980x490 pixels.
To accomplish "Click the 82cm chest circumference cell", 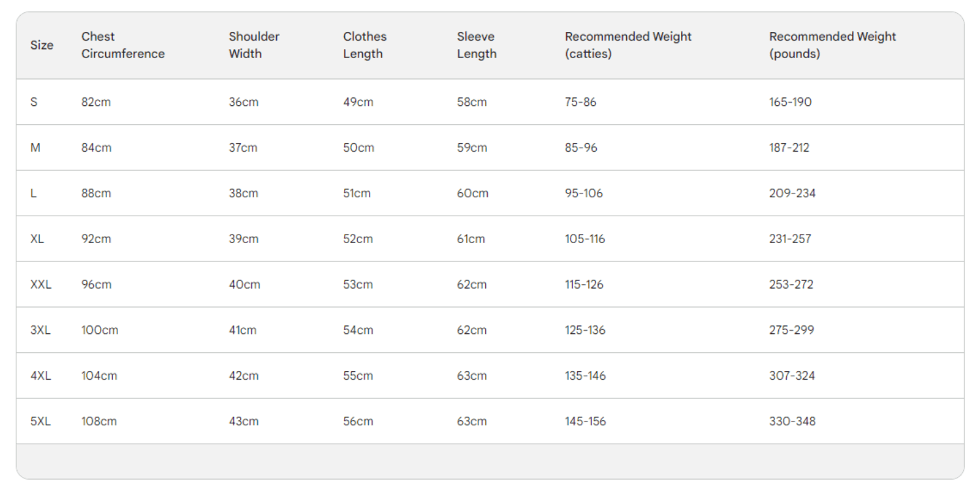I will [96, 102].
